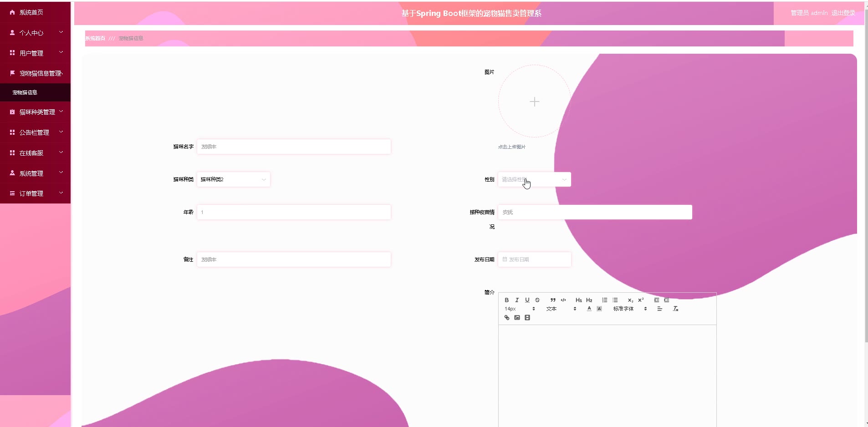Image resolution: width=868 pixels, height=427 pixels.
Task: Toggle italic formatting in the editor
Action: click(517, 300)
